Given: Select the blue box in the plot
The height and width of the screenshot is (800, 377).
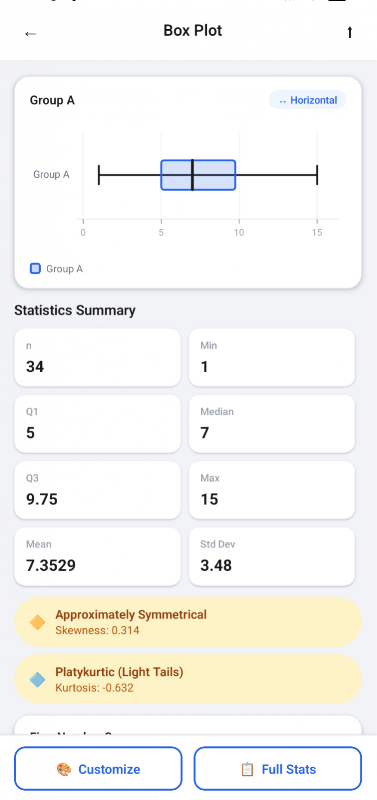Looking at the screenshot, I should pos(198,175).
